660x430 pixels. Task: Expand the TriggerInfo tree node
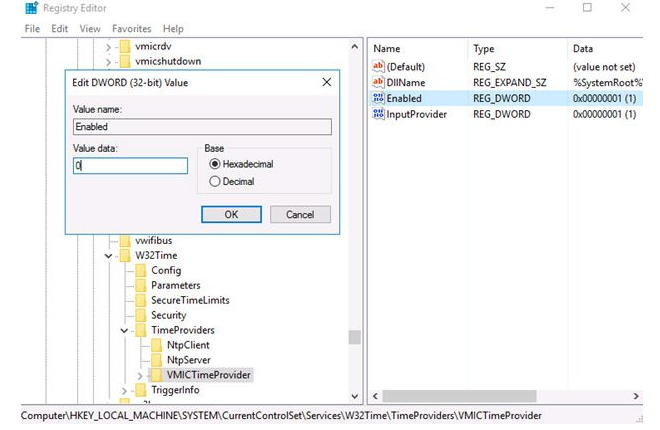124,391
